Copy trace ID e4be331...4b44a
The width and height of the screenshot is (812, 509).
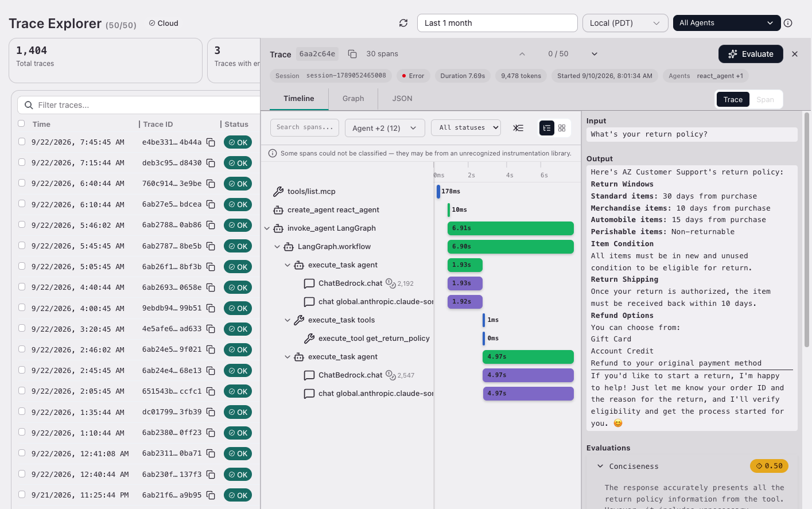[211, 142]
